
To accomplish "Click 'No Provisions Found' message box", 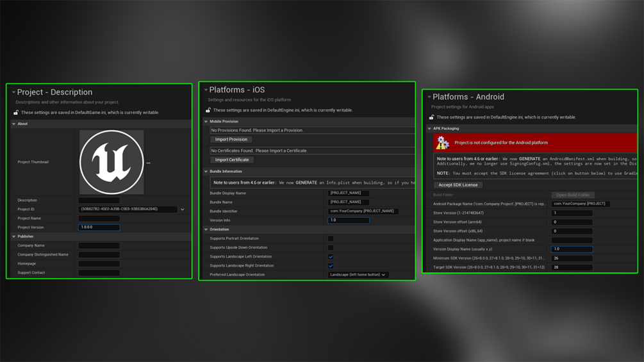I will point(312,131).
